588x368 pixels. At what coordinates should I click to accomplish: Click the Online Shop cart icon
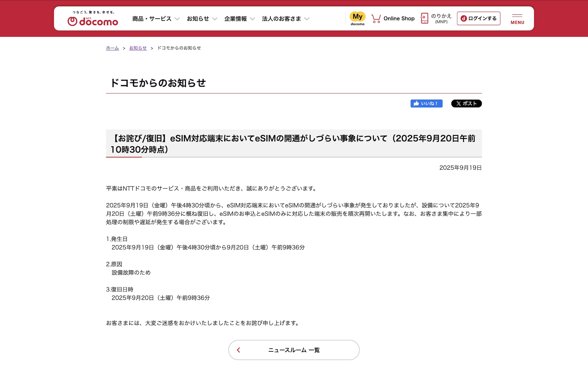(376, 19)
